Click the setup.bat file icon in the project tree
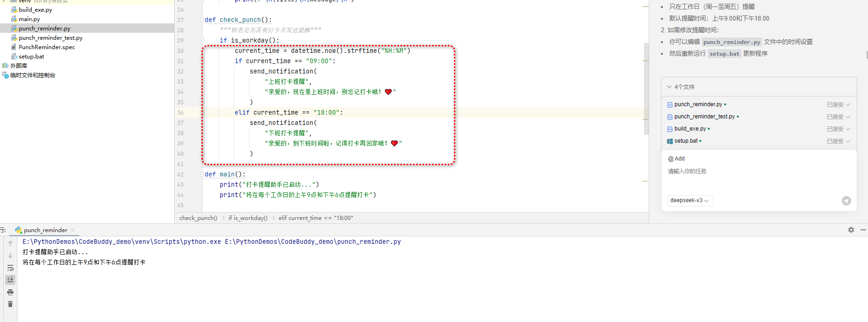868x322 pixels. point(14,56)
